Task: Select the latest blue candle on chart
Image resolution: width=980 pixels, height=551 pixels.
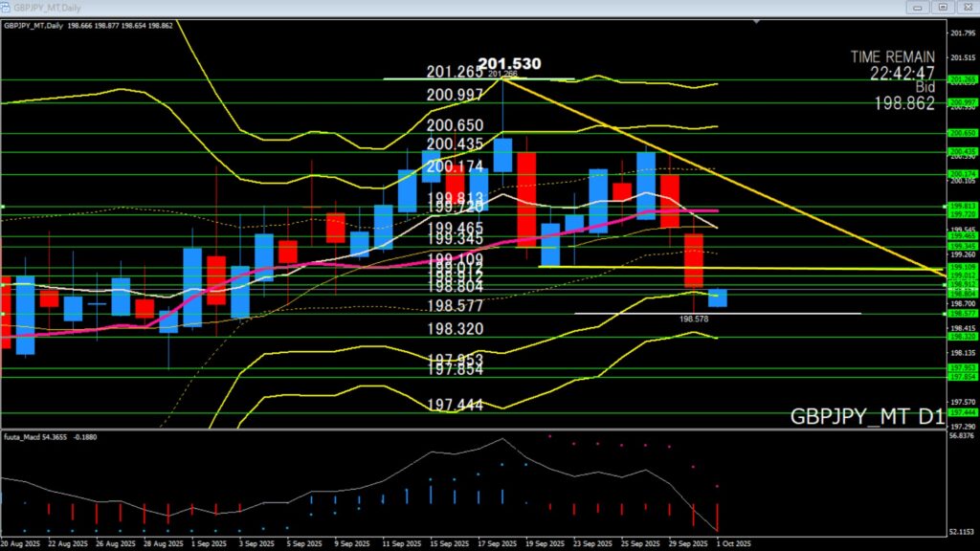Action: pos(718,298)
